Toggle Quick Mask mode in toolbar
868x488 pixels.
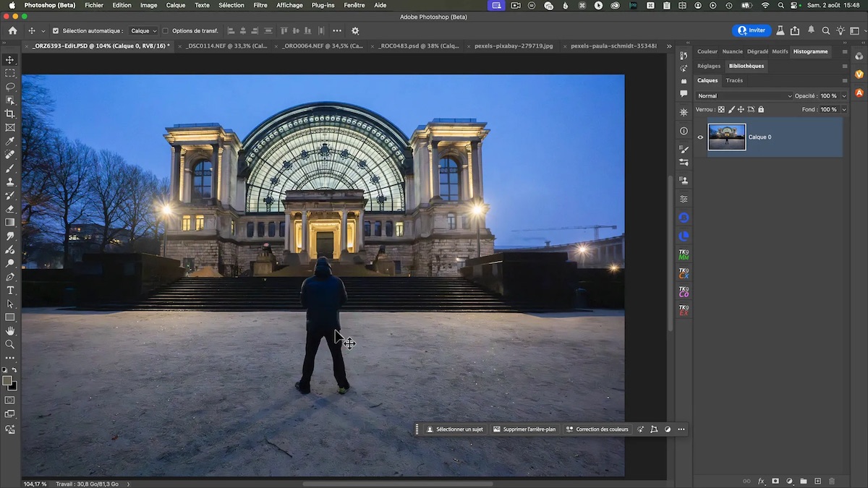pyautogui.click(x=10, y=400)
